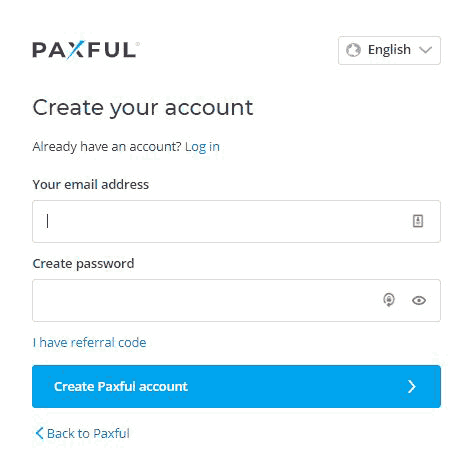This screenshot has height=467, width=474.
Task: Submit with Create Paxful account button
Action: [236, 386]
